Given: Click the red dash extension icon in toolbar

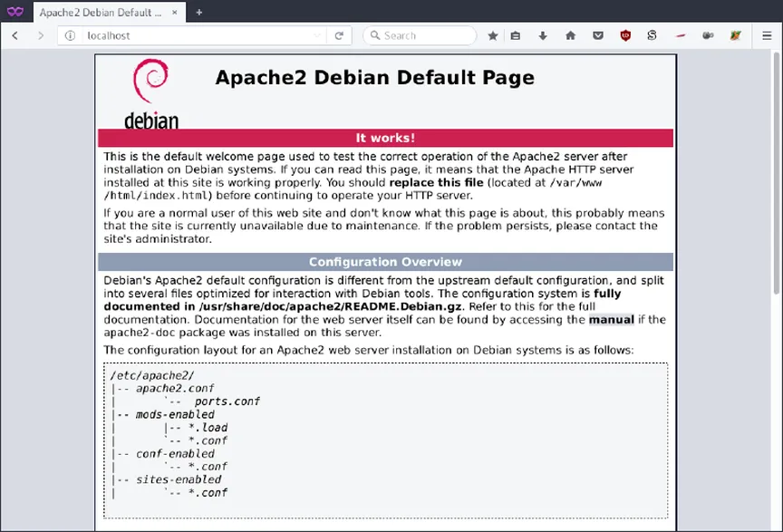Looking at the screenshot, I should click(x=680, y=35).
